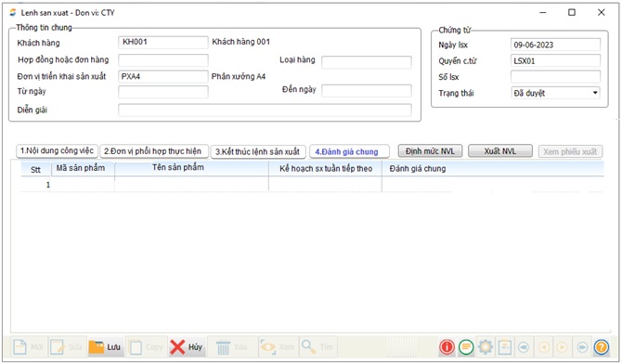Click the green notes icon
Viewport: 622px width, 364px height.
pyautogui.click(x=466, y=347)
